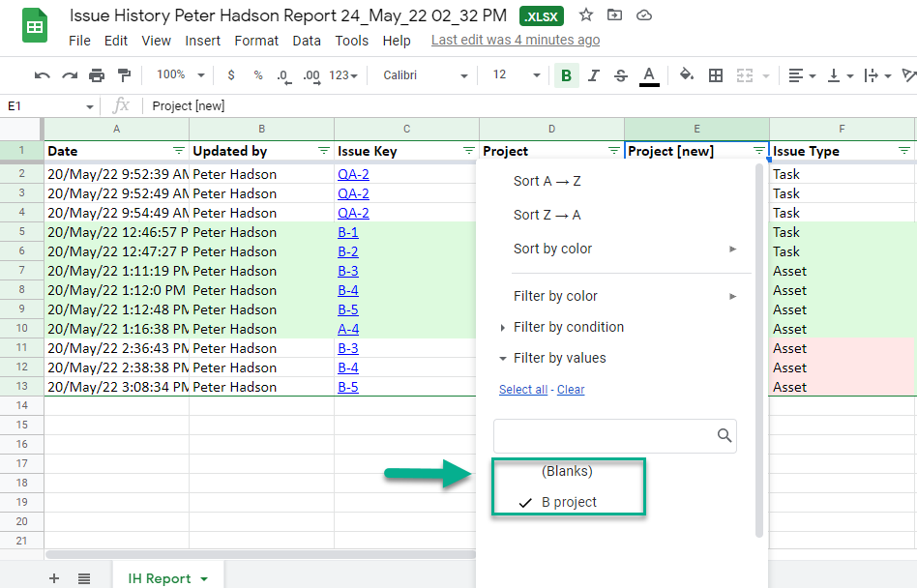Choose Sort A → Z option
917x588 pixels.
(x=547, y=181)
